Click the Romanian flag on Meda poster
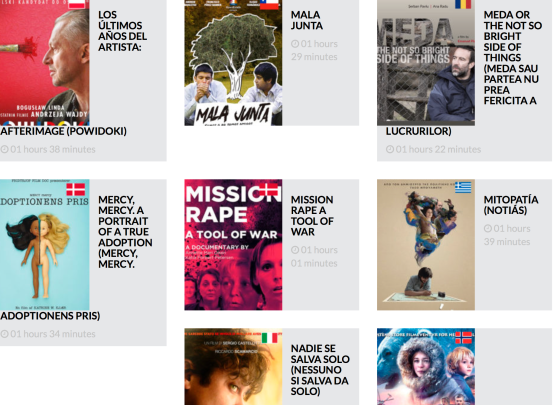Screen dimensions: 560x405 (x=463, y=4)
